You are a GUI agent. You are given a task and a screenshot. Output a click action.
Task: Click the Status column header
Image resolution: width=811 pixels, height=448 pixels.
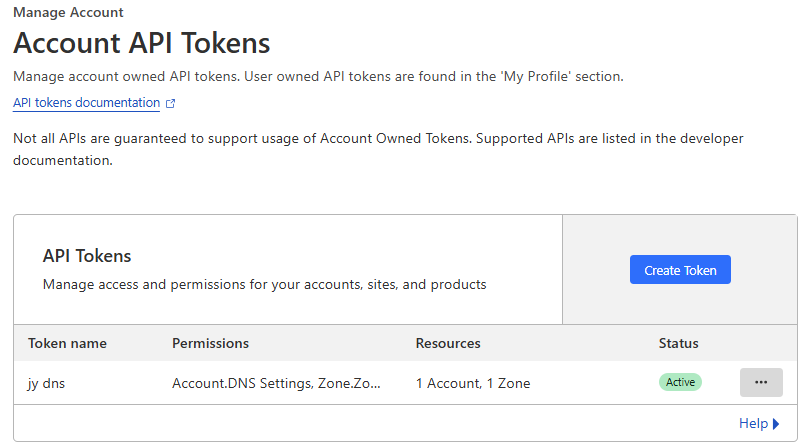click(x=678, y=344)
